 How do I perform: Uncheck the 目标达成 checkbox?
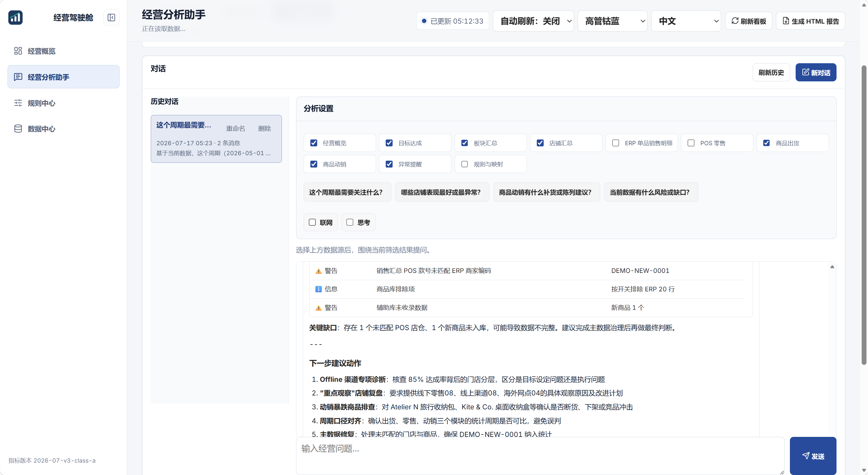click(x=389, y=143)
